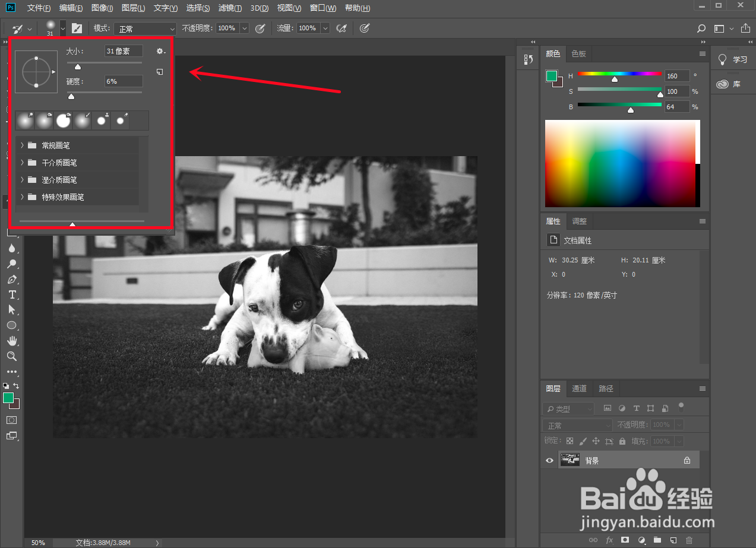The height and width of the screenshot is (548, 756).
Task: Turn layer filtering on or off
Action: (x=681, y=407)
